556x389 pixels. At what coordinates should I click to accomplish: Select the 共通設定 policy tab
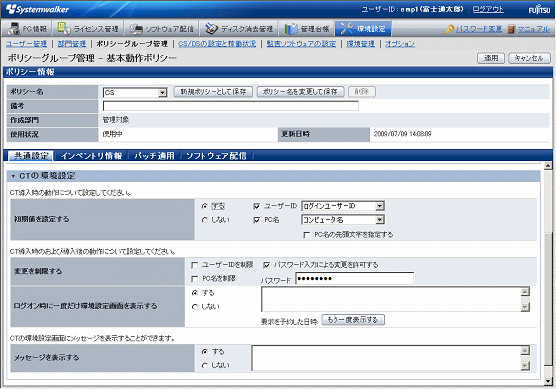tap(31, 156)
